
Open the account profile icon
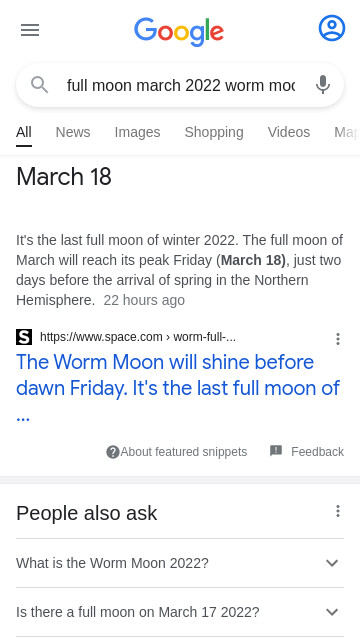[332, 28]
